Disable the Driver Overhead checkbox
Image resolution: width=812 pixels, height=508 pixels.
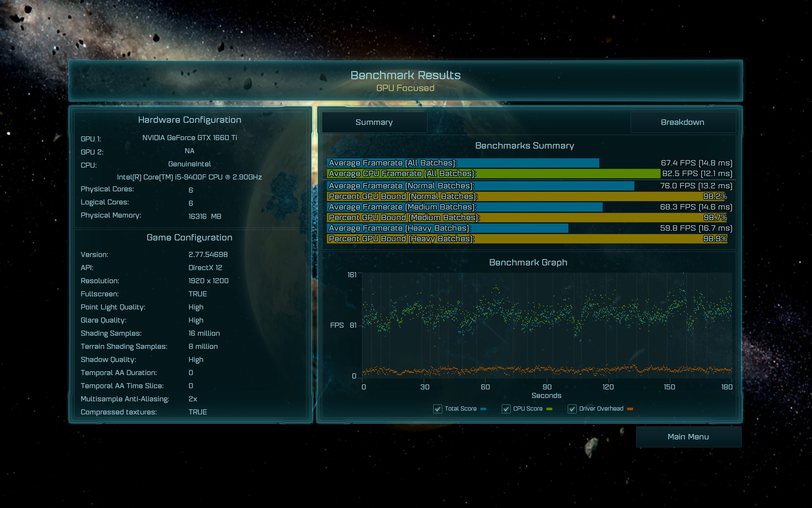tap(572, 409)
